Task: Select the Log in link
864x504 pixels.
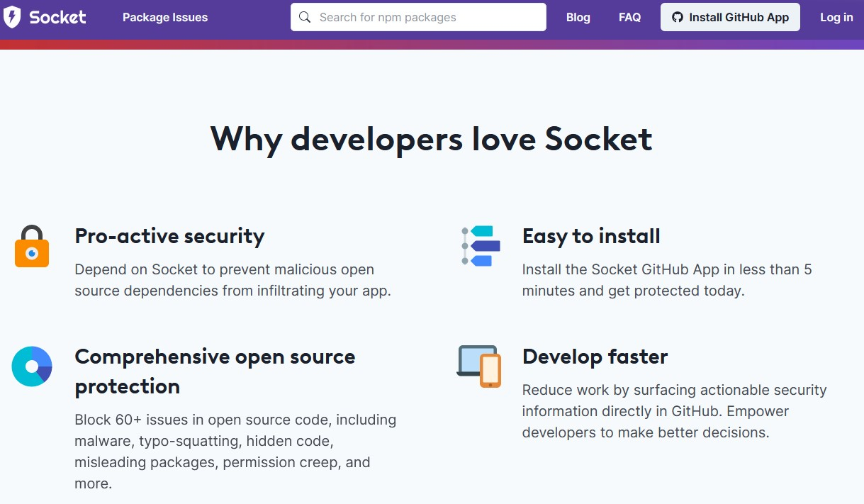Action: click(836, 18)
